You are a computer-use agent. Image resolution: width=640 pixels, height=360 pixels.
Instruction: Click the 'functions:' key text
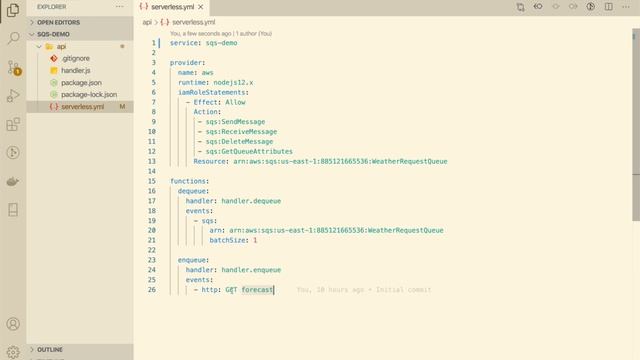pos(189,181)
